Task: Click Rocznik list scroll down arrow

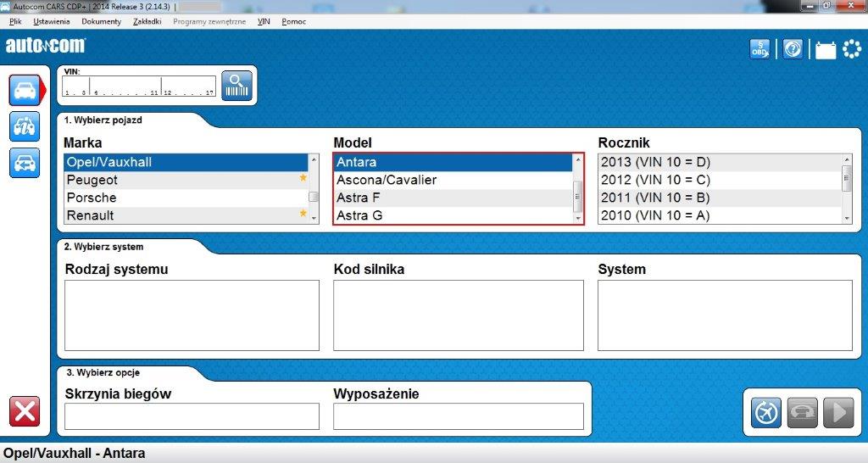Action: pyautogui.click(x=847, y=218)
